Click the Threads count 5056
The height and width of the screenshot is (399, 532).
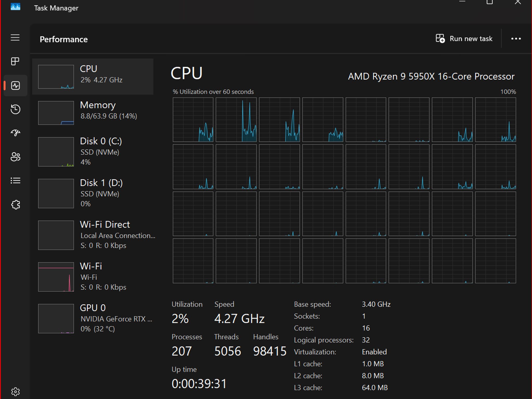click(x=228, y=351)
